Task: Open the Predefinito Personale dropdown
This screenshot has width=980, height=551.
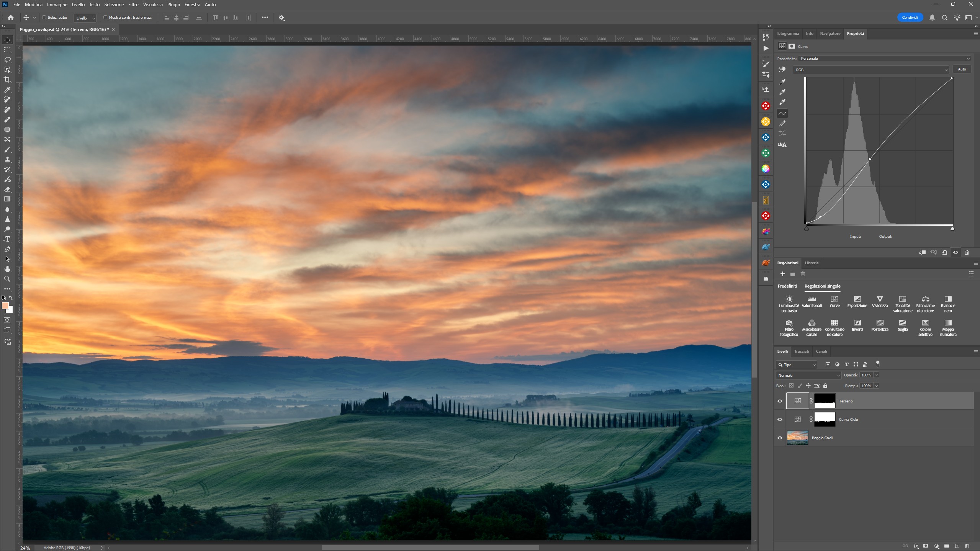Action: point(885,59)
